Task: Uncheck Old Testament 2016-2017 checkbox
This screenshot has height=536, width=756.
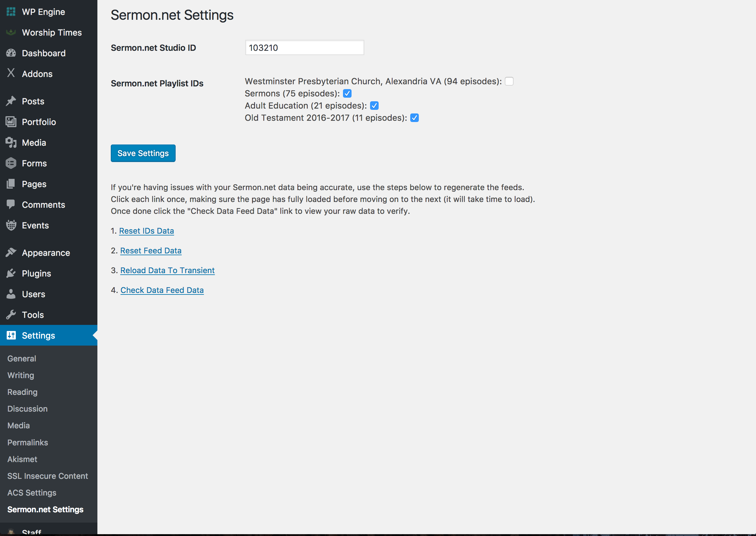Action: pos(415,118)
